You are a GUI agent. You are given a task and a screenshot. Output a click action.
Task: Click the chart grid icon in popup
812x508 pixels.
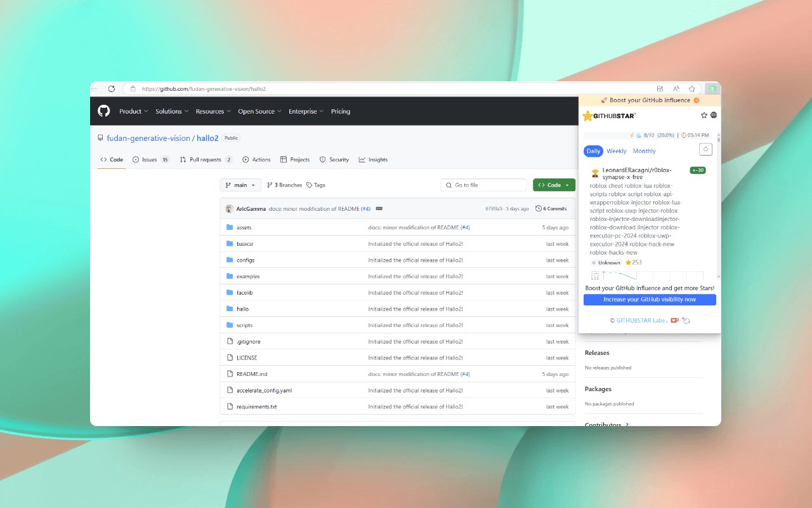click(x=595, y=275)
